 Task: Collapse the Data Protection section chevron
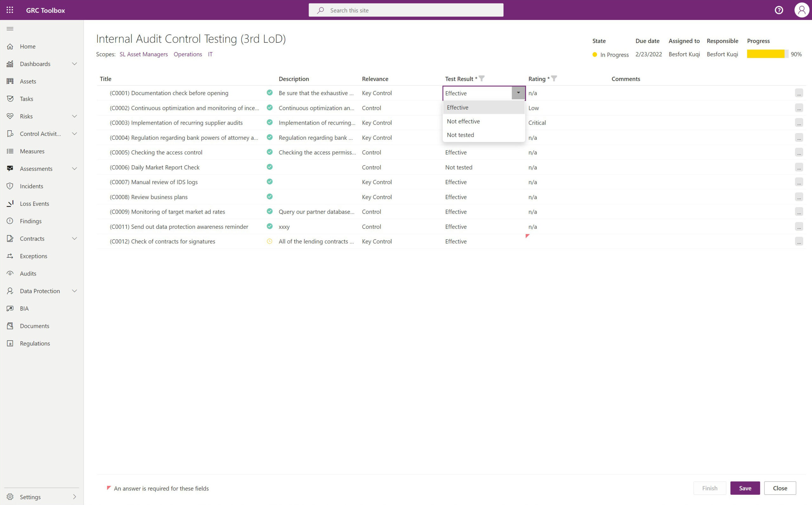click(74, 291)
